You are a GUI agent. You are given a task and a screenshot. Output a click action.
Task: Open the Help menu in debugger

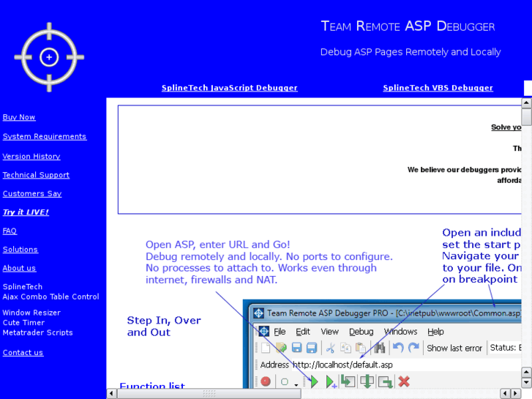[x=435, y=332]
